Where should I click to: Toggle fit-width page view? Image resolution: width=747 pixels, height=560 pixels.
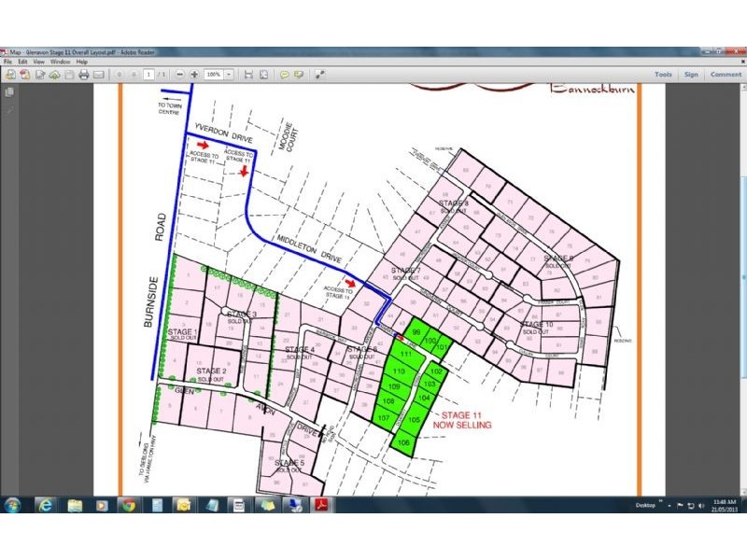point(248,73)
